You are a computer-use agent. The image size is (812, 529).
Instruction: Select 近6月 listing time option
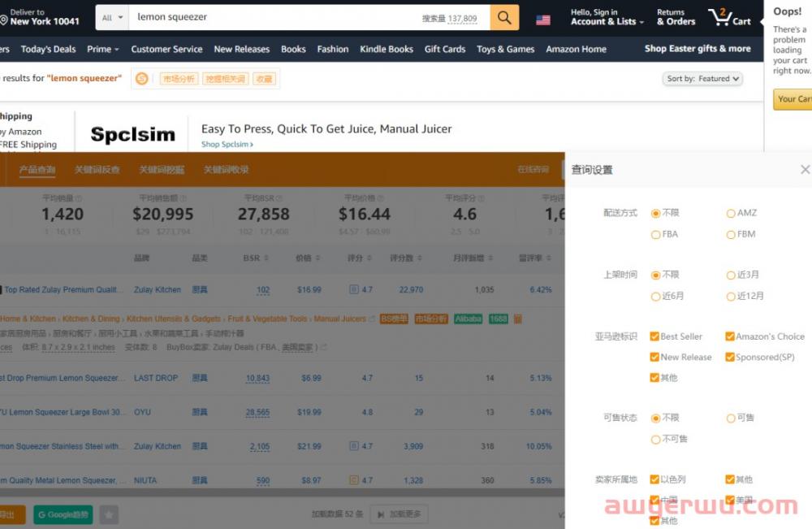point(655,297)
